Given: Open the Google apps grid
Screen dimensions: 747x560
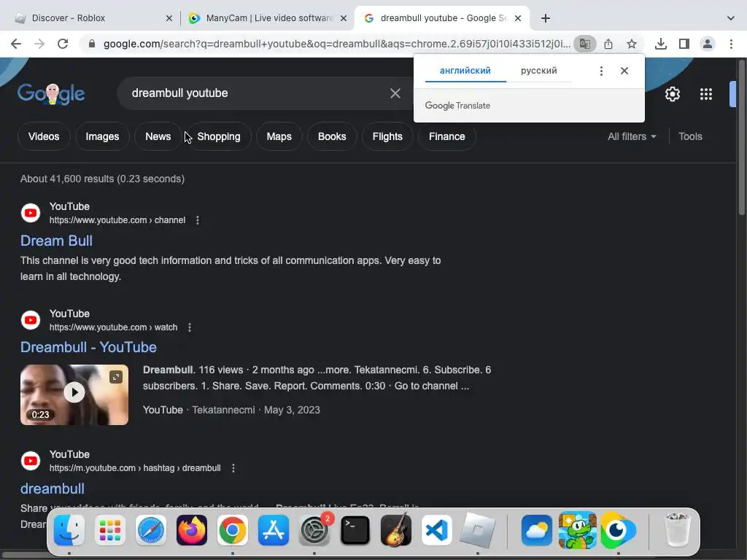Looking at the screenshot, I should point(706,94).
